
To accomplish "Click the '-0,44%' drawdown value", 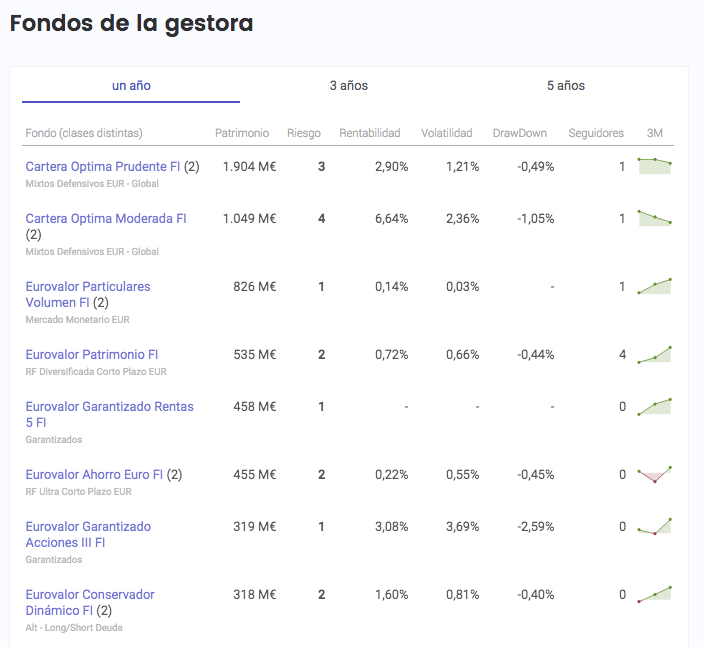I will point(536,355).
